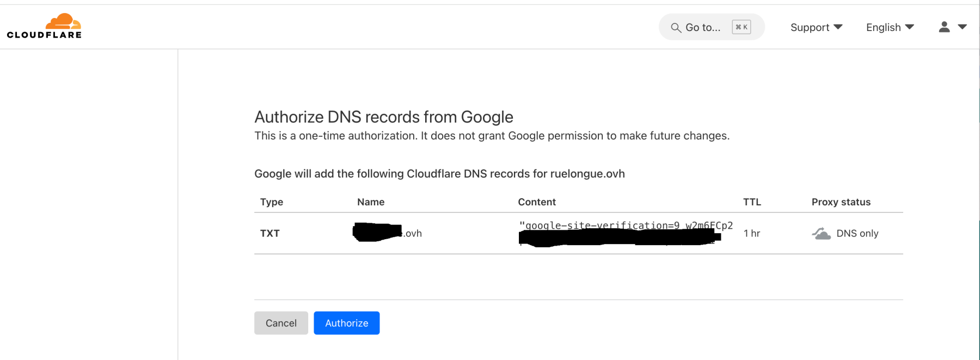
Task: Click the search magnifier icon
Action: coord(676,27)
